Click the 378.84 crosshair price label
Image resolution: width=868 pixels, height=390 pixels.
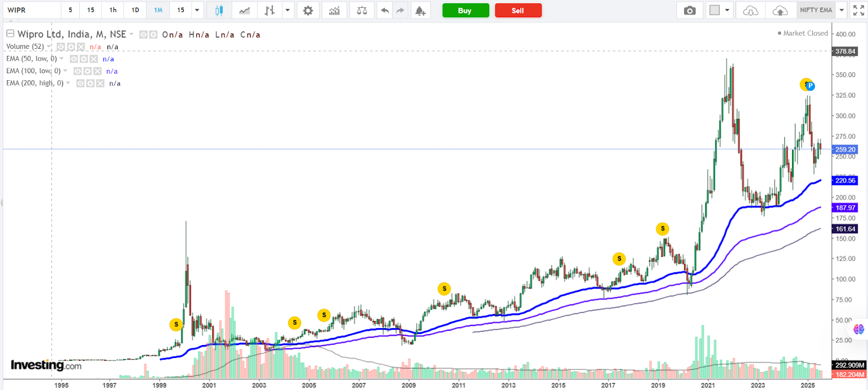click(x=845, y=52)
